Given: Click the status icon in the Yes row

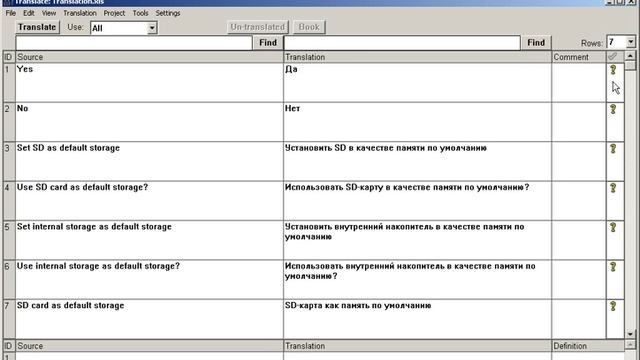Looking at the screenshot, I should pyautogui.click(x=613, y=70).
